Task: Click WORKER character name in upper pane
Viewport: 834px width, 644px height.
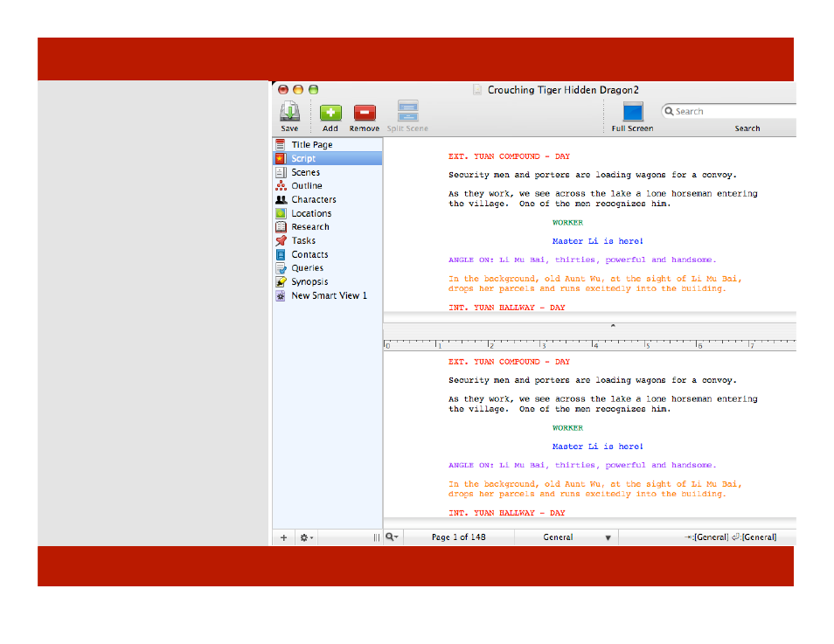Action: pyautogui.click(x=567, y=223)
